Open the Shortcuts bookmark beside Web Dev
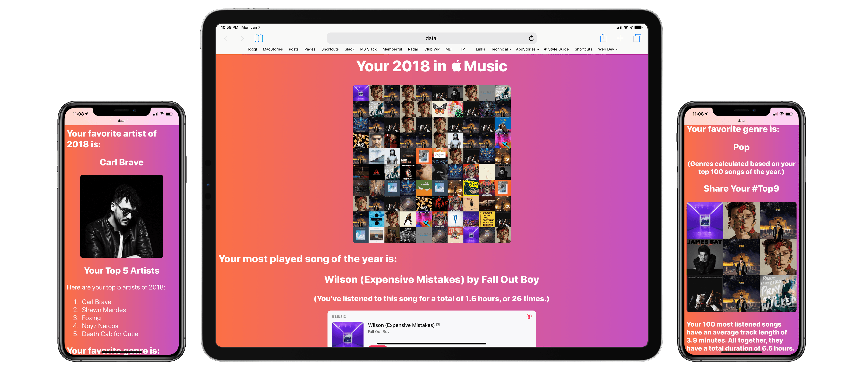868x370 pixels. (x=583, y=49)
